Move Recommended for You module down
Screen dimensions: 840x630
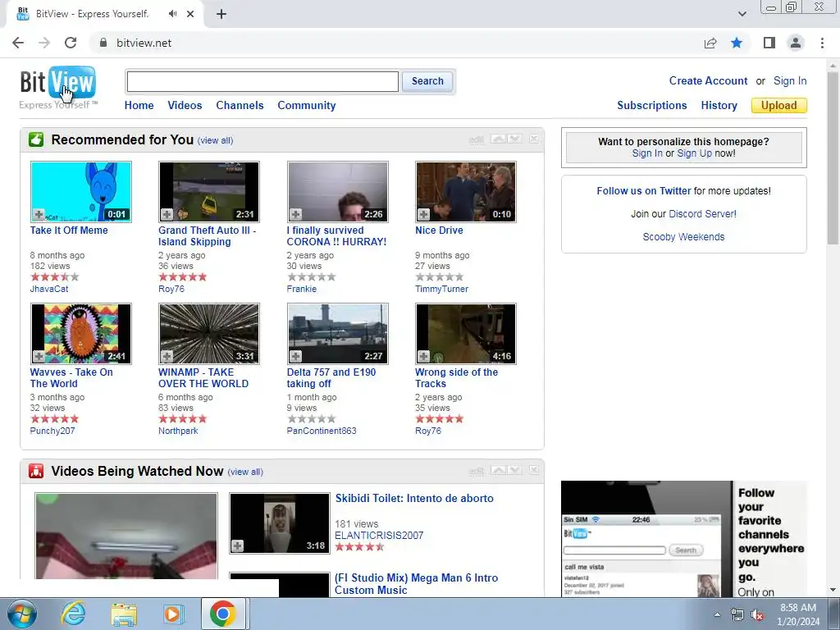(x=514, y=139)
